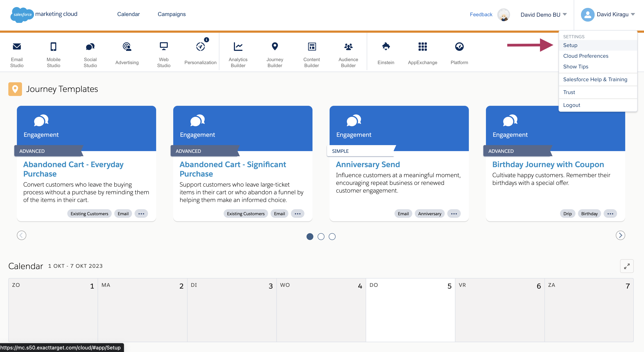Go to next journey templates page
Image resolution: width=644 pixels, height=352 pixels.
[620, 236]
